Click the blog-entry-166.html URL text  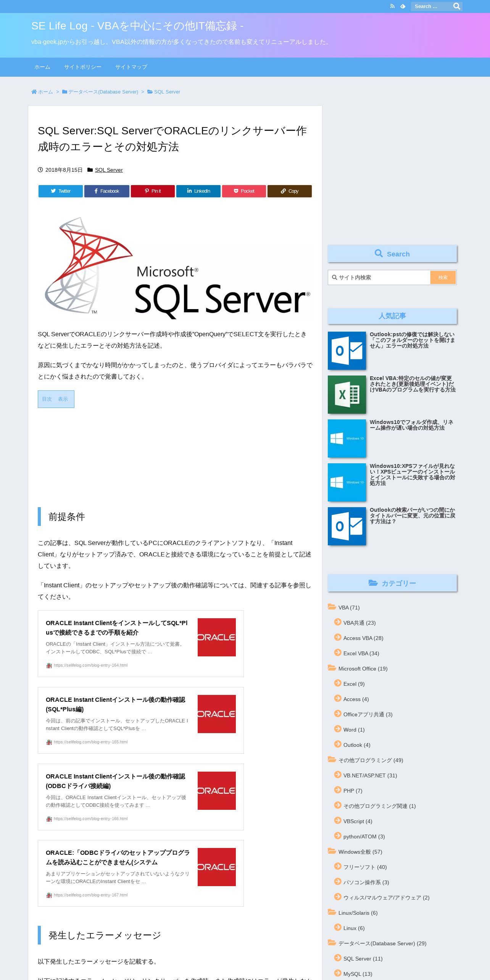click(91, 819)
